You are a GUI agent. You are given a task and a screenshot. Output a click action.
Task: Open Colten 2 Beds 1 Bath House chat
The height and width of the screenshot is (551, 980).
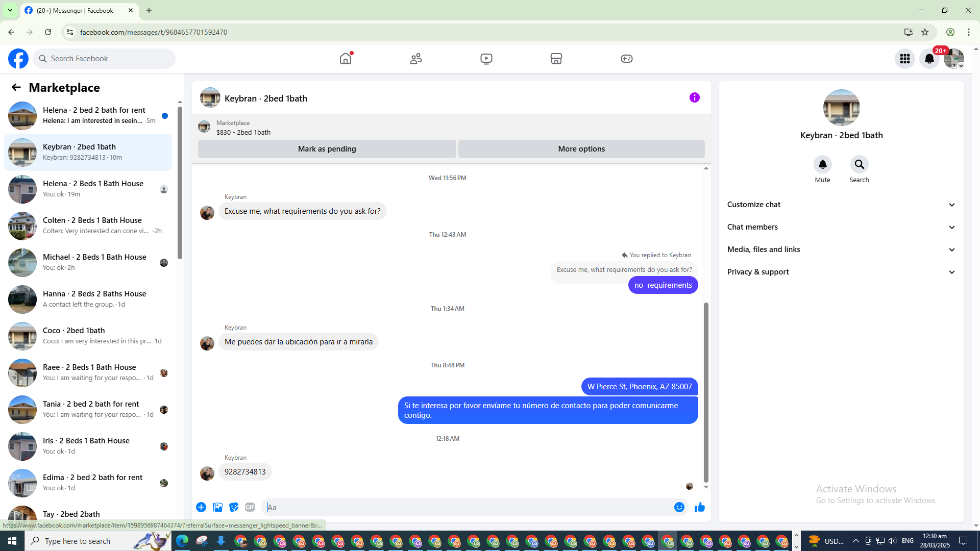[x=88, y=226]
